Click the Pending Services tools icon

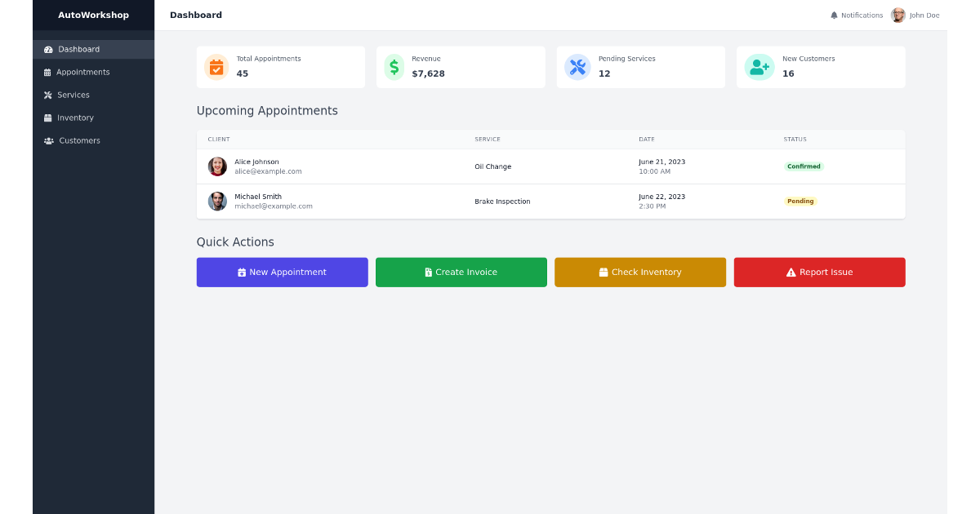[x=578, y=67]
